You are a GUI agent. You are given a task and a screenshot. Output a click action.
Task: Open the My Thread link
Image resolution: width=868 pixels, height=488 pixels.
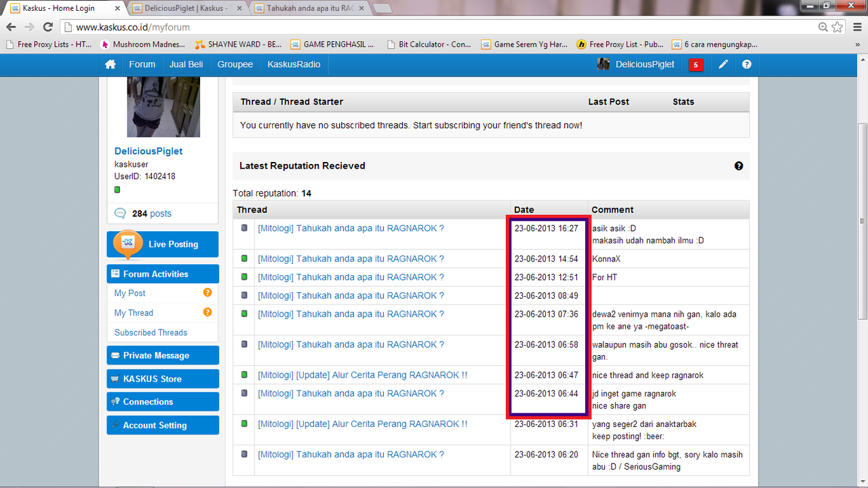pos(134,313)
